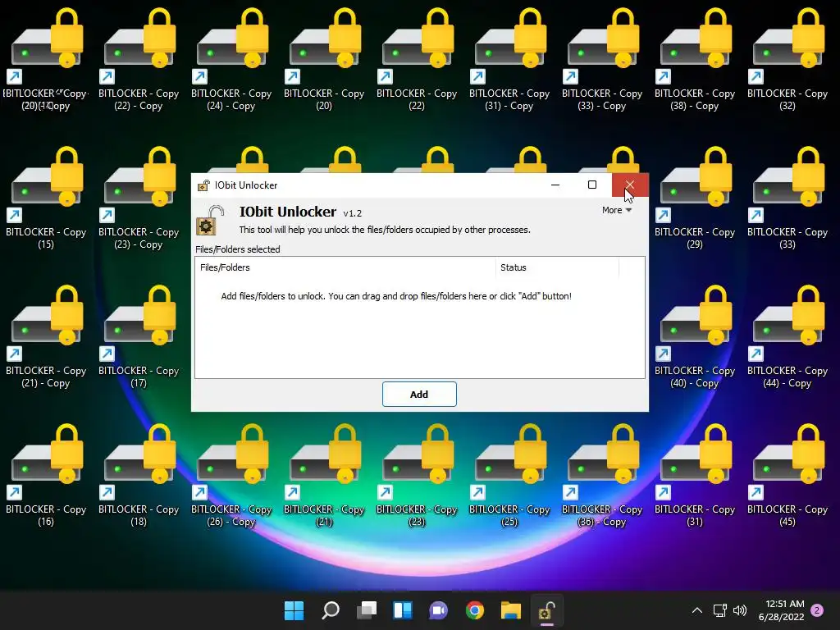Select BITLOCKER - Copy (26) - Copy shortcut

231,475
